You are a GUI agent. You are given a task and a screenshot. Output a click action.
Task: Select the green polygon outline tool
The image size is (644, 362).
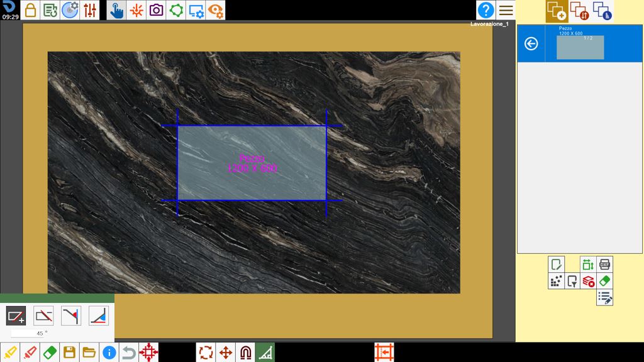pyautogui.click(x=176, y=10)
